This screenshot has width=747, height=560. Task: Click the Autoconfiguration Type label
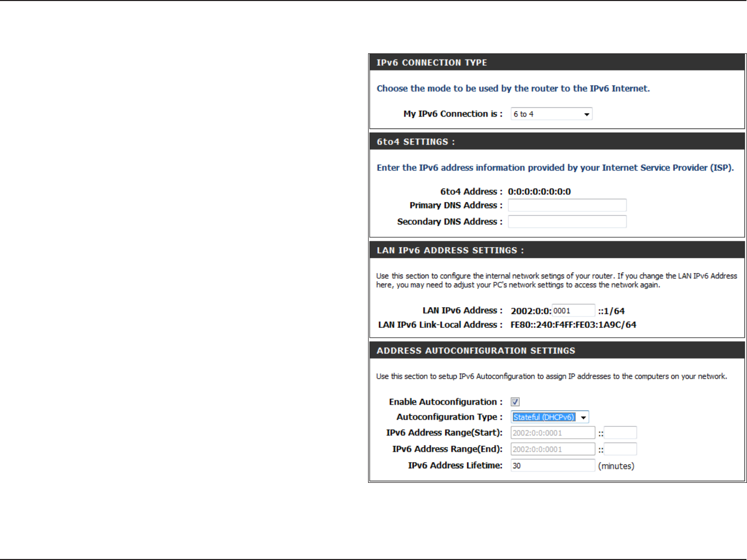[449, 417]
